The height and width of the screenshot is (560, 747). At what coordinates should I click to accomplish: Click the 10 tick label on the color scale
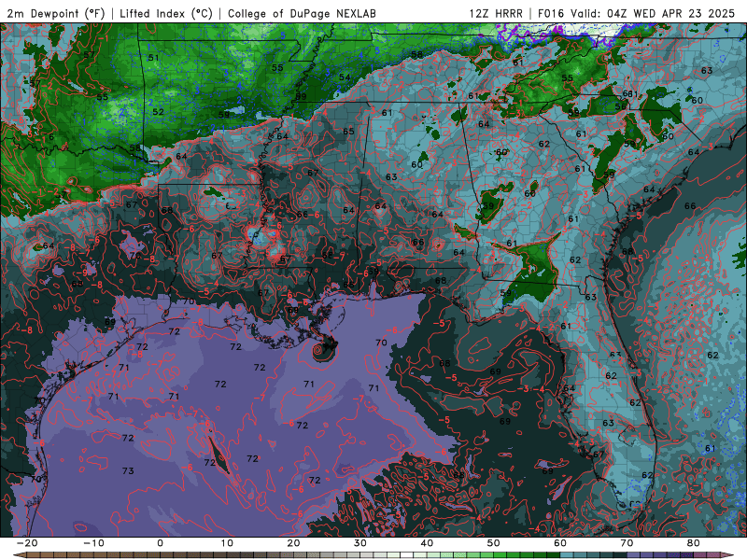click(227, 543)
